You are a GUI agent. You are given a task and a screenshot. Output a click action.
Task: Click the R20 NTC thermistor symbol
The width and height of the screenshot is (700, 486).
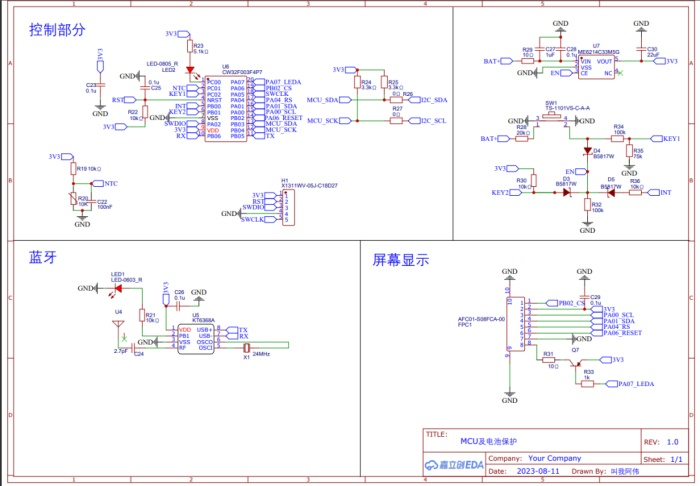(x=84, y=201)
